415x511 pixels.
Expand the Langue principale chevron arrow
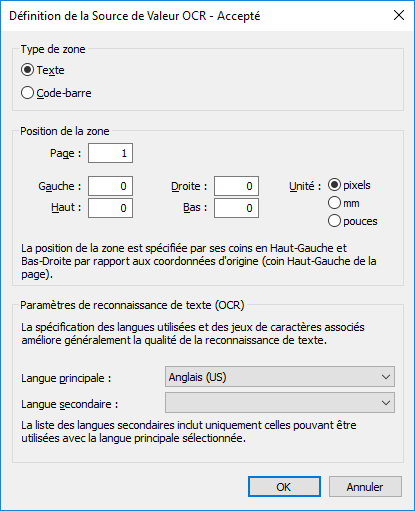tap(386, 377)
